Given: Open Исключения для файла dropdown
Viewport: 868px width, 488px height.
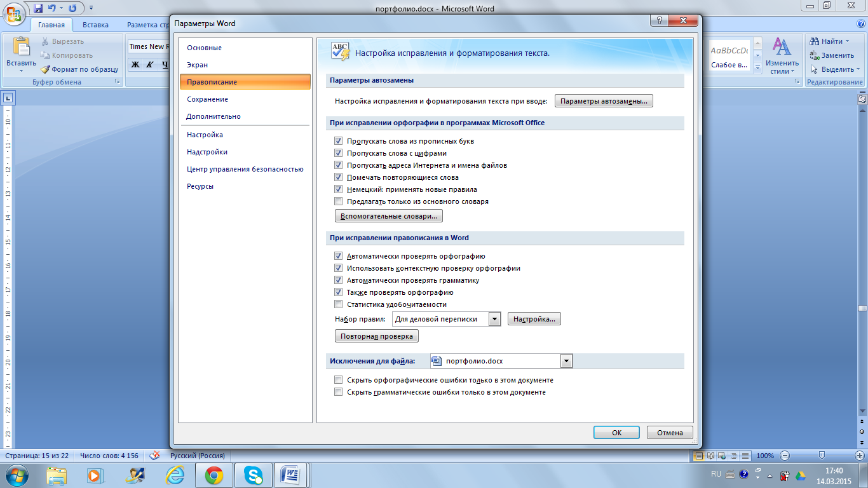Looking at the screenshot, I should click(x=566, y=361).
